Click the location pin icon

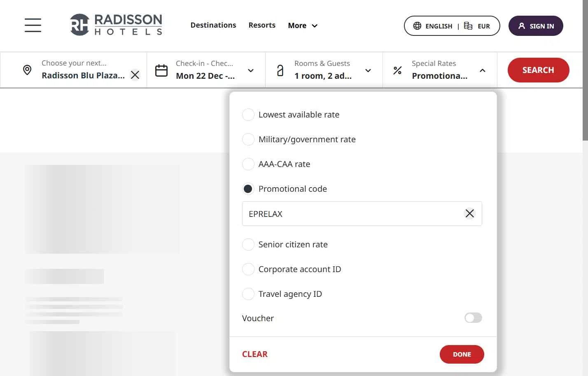click(27, 70)
